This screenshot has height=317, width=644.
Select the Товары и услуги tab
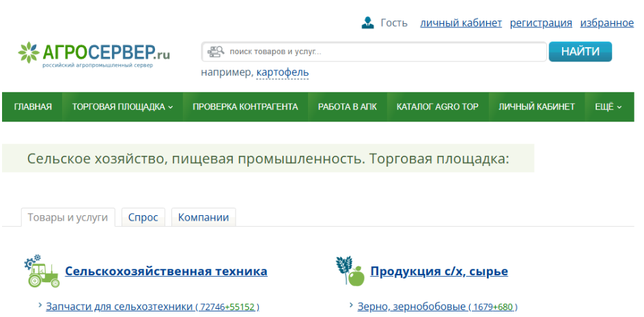[x=68, y=217]
